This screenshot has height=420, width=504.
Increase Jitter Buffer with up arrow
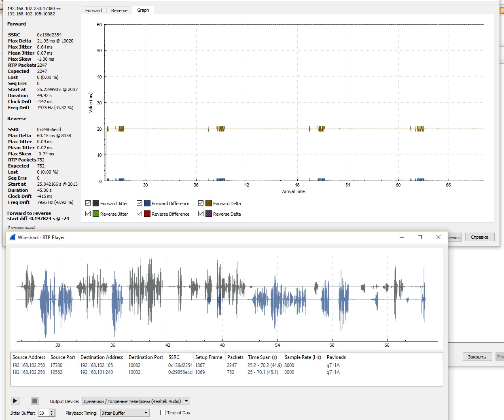[52, 411]
